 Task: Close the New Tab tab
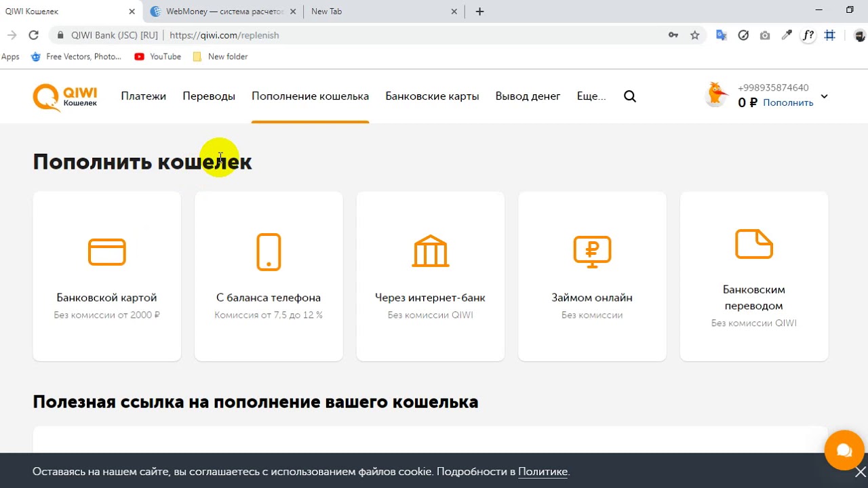tap(454, 12)
